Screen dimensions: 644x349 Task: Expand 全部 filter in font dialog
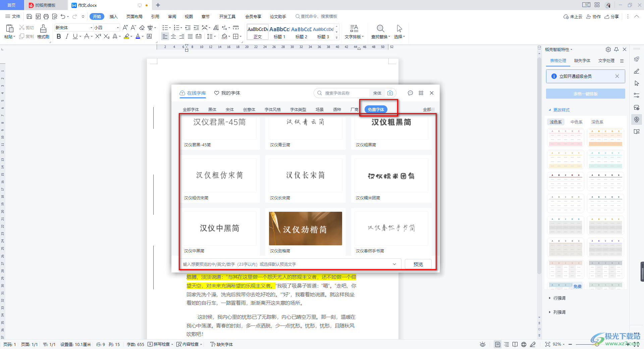(x=429, y=109)
